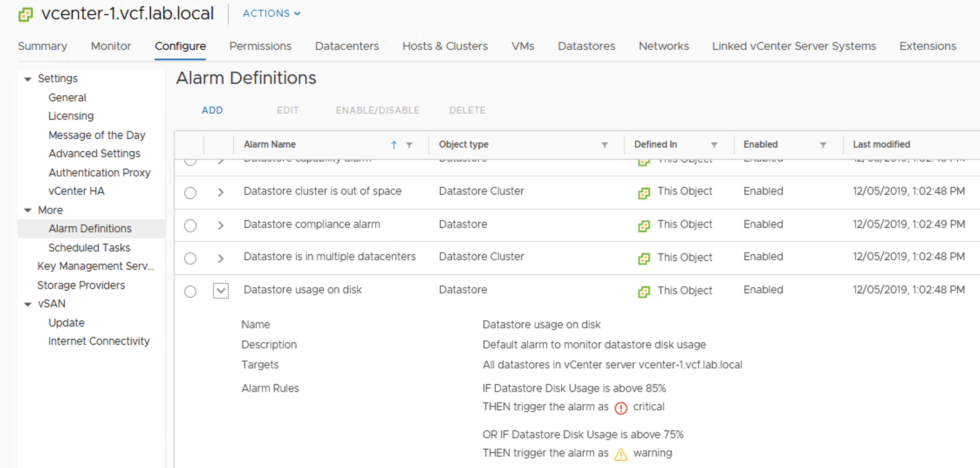Open vCenter HA settings
The width and height of the screenshot is (980, 468).
click(x=76, y=191)
